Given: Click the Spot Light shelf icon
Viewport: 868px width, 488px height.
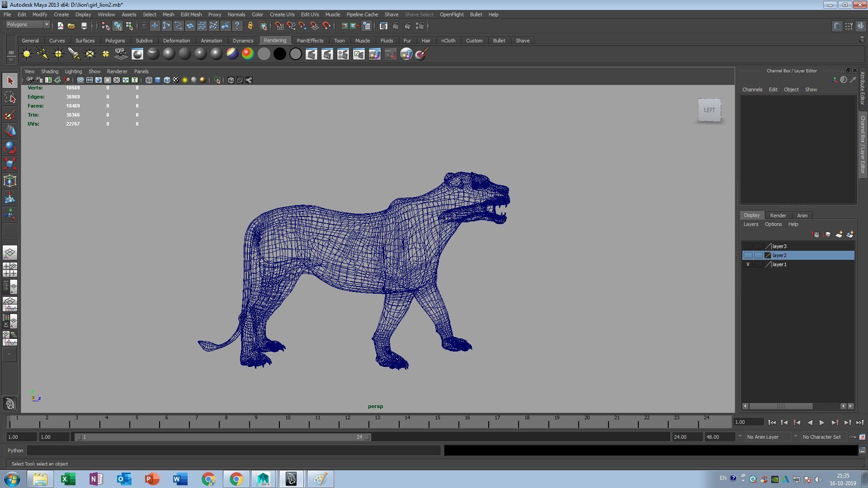Looking at the screenshot, I should coord(74,54).
